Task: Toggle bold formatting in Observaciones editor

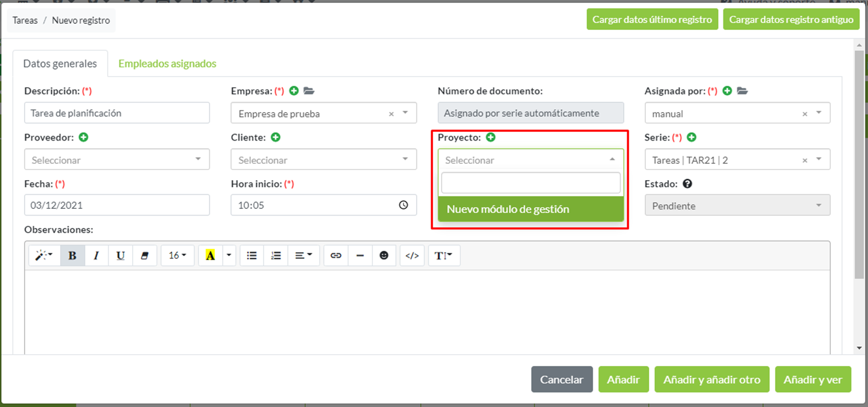Action: click(x=73, y=256)
